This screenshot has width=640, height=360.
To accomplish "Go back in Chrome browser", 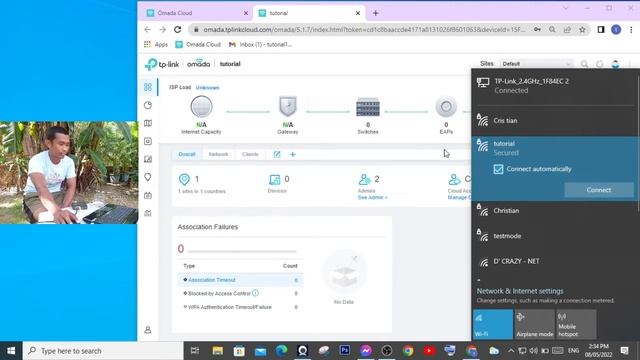I will 148,29.
